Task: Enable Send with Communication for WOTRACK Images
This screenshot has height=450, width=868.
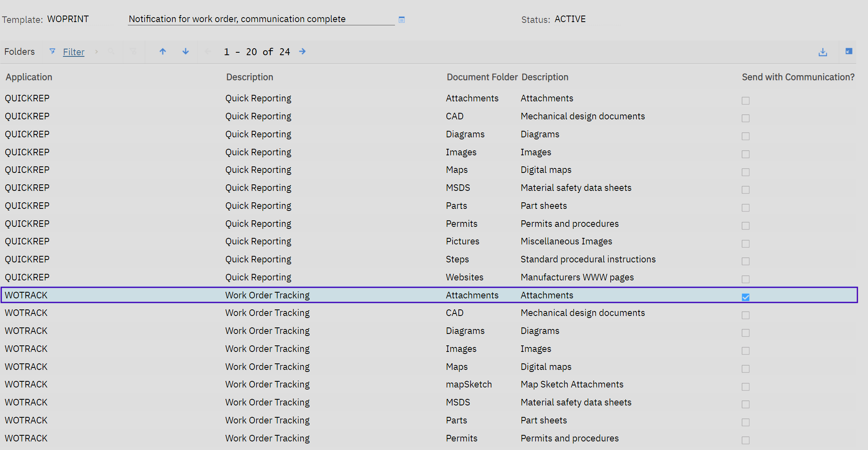Action: (x=745, y=351)
